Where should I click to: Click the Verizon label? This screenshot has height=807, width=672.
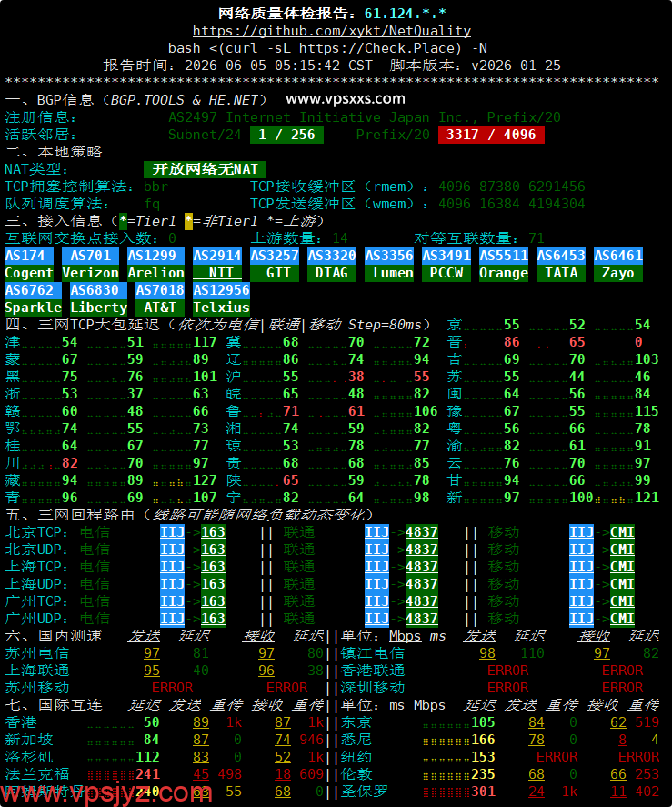point(91,273)
